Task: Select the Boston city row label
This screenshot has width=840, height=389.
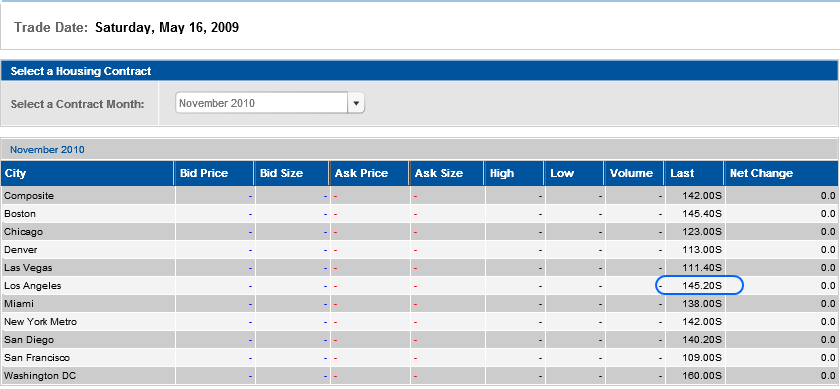Action: pyautogui.click(x=20, y=214)
